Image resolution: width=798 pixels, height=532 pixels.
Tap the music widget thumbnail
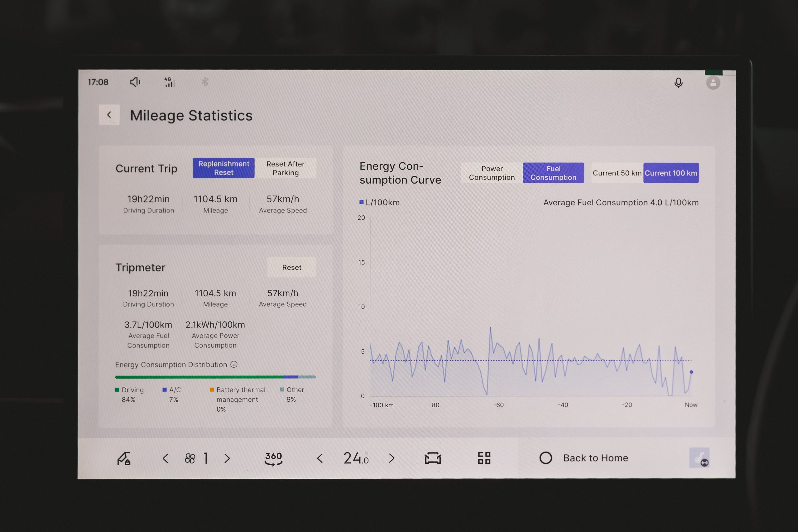(x=699, y=458)
